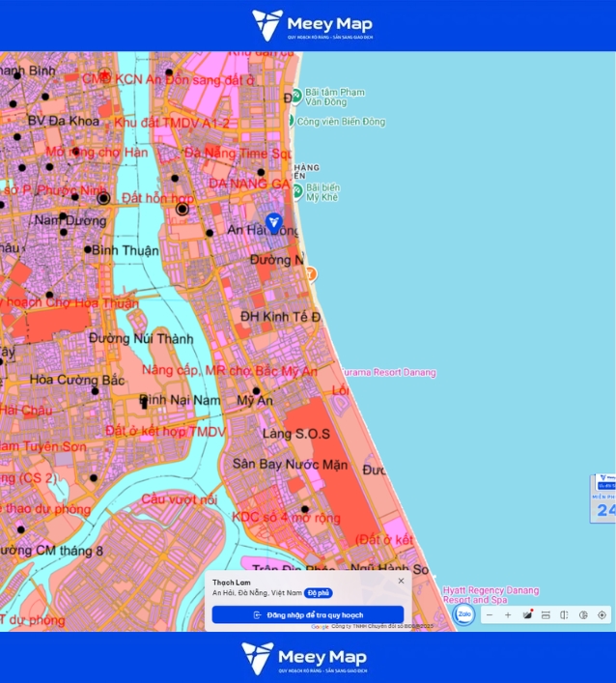
Task: Click Nâng cấp, MR chợ Bắc Mỹ An label
Action: coord(230,371)
